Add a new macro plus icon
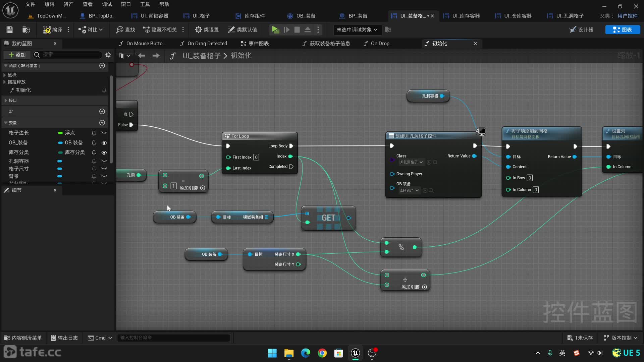 click(102, 111)
